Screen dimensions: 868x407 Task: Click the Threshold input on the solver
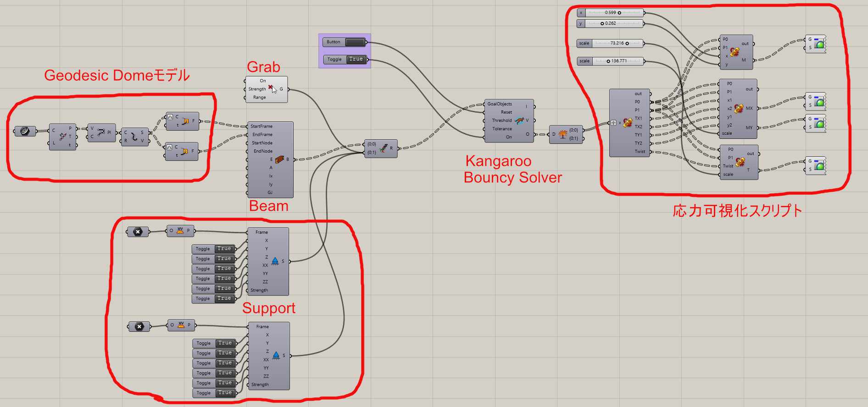502,121
